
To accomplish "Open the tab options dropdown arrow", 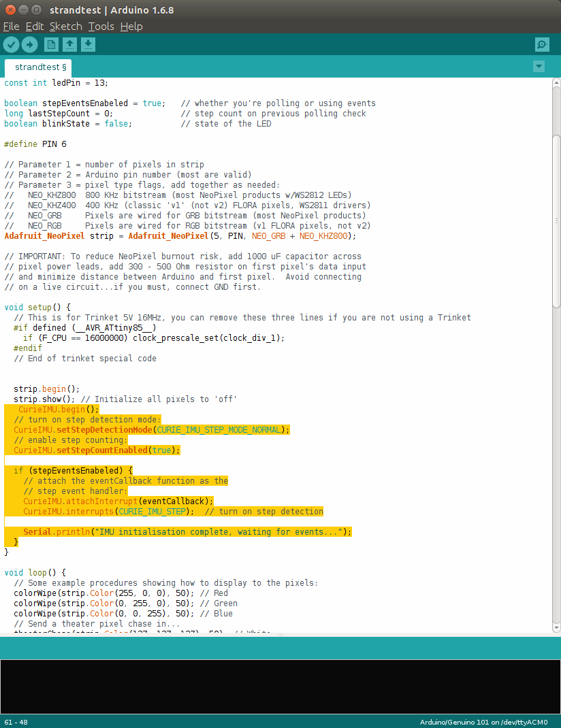I will point(539,67).
